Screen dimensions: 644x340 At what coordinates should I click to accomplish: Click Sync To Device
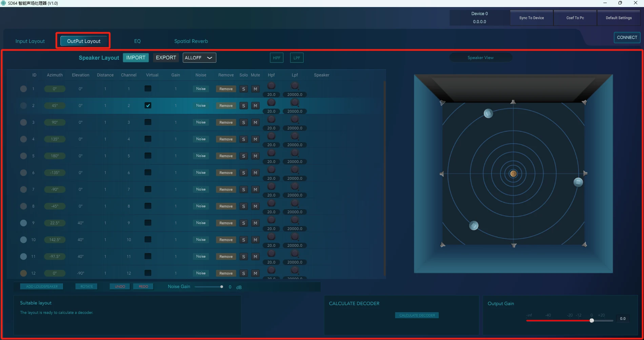click(531, 18)
